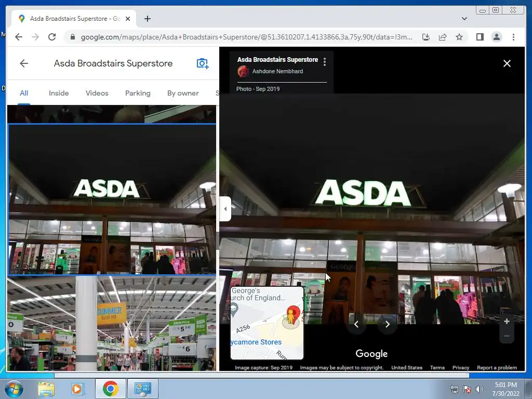Screen dimensions: 532x399
Task: Select the Asda Broadstairs Superstore browser tab
Action: click(74, 19)
